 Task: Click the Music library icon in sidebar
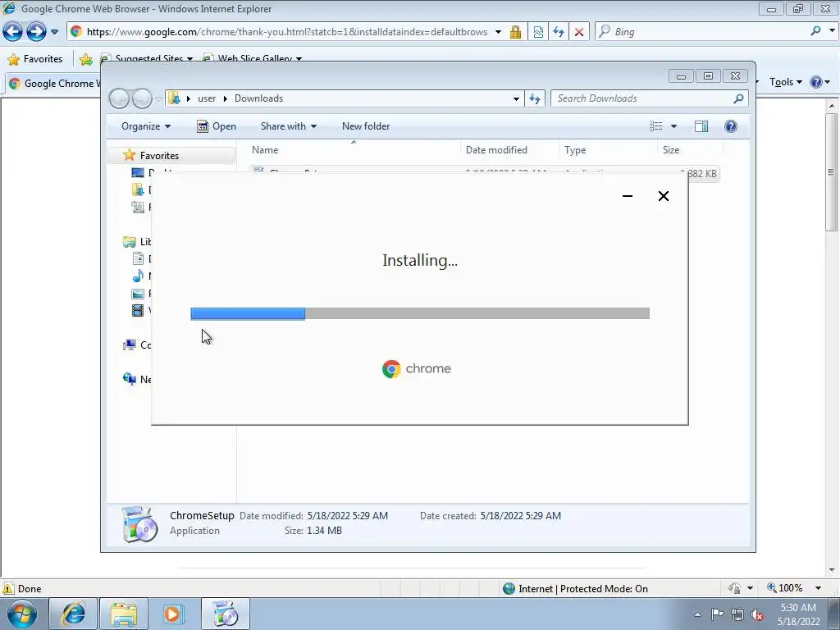[x=138, y=276]
